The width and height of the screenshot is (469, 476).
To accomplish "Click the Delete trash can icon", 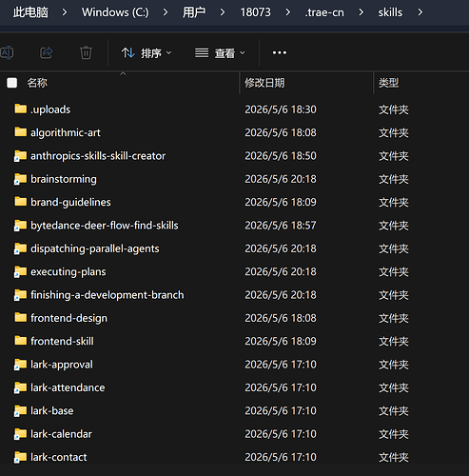I will (86, 52).
